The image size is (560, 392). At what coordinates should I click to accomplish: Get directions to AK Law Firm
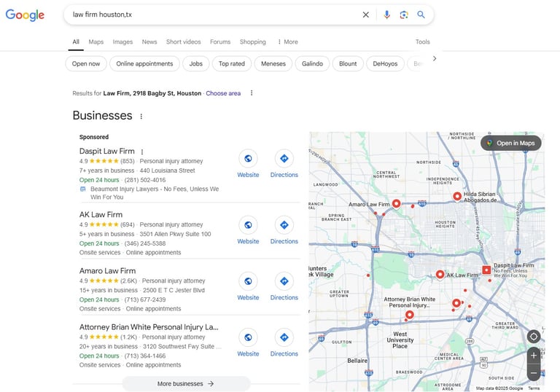284,225
